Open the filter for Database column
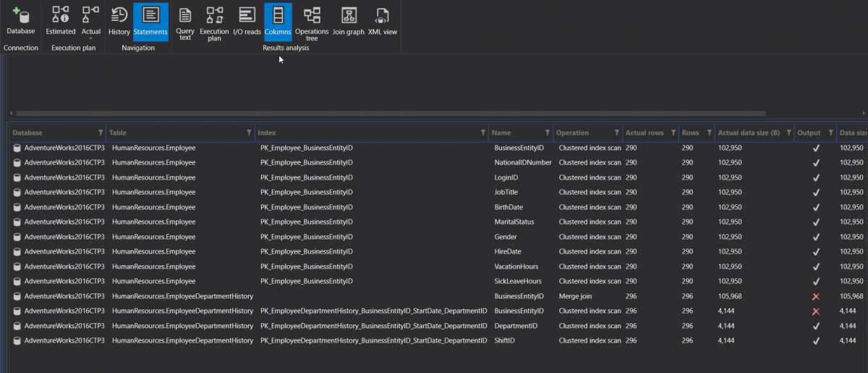868x373 pixels. coord(101,133)
